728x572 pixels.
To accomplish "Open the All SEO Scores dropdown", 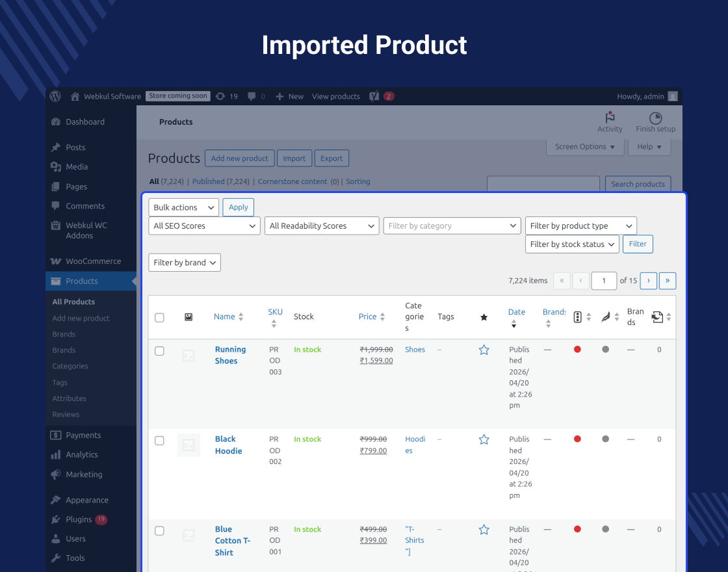I will tap(204, 226).
